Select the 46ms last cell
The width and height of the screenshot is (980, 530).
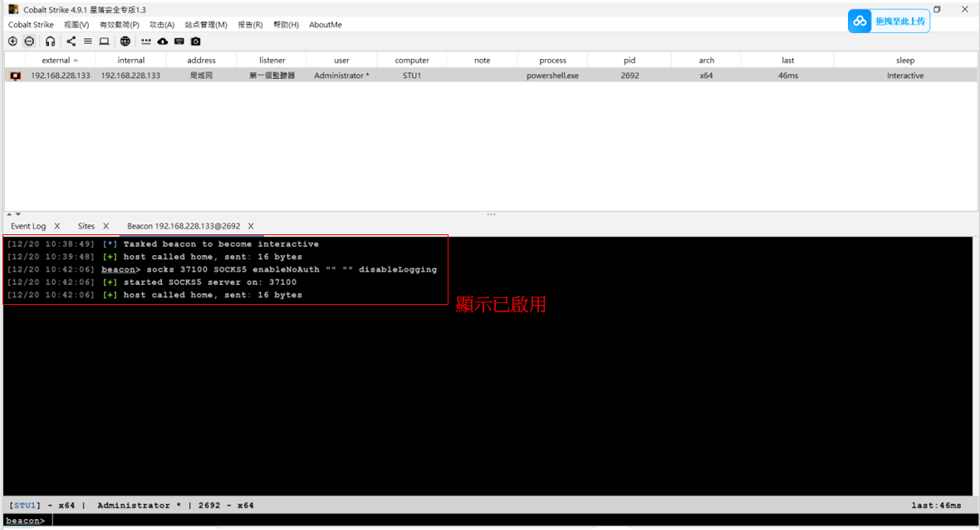point(788,76)
